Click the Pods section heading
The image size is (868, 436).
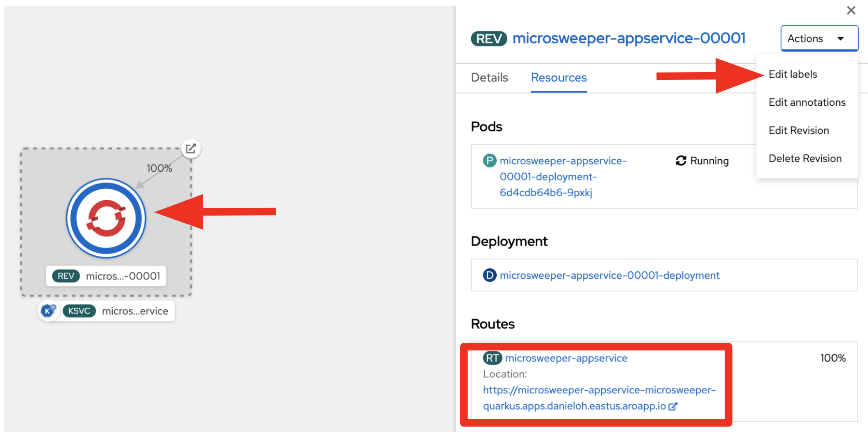click(x=486, y=127)
